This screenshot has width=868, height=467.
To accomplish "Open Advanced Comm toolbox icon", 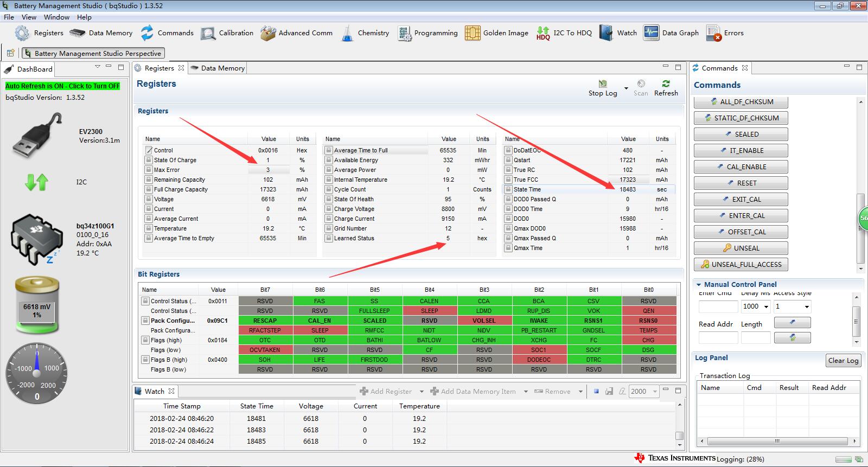I will 268,33.
